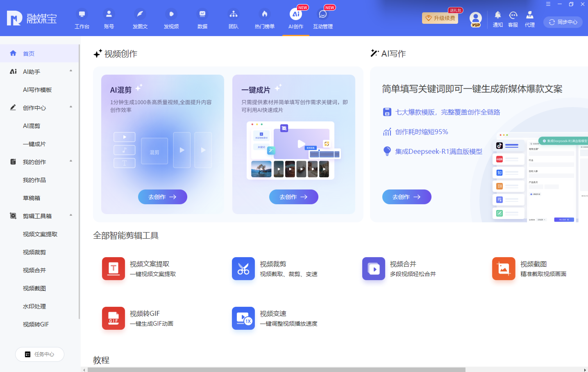The width and height of the screenshot is (588, 372).
Task: Open the 任务中心 button
Action: click(x=40, y=354)
